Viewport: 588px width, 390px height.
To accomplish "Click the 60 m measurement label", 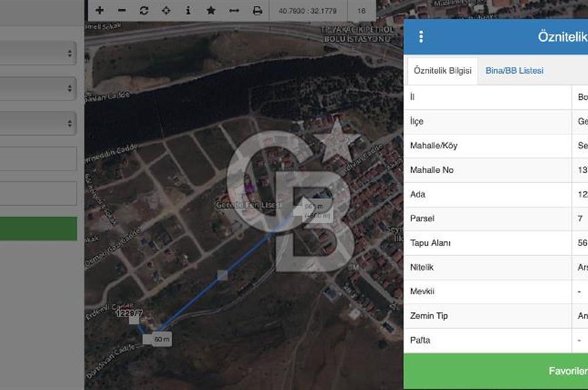I will pos(162,339).
